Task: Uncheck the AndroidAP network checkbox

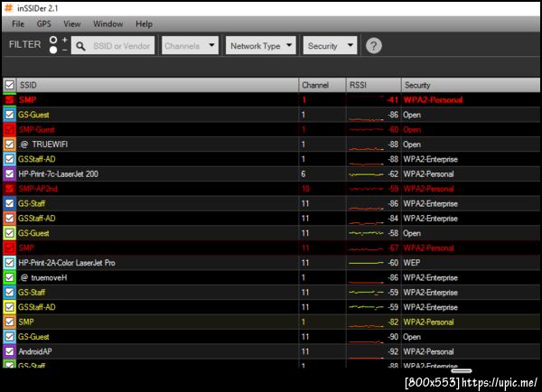Action: tap(9, 351)
